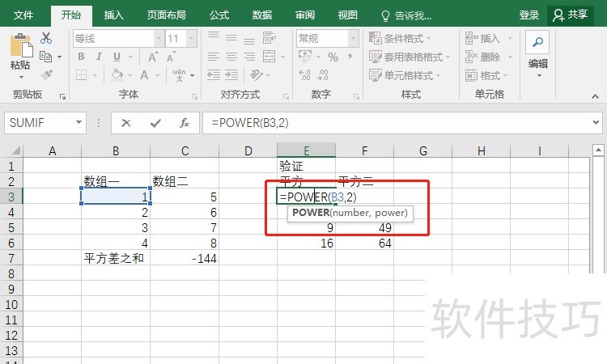This screenshot has height=364, width=607.
Task: Open number format dropdown
Action: coord(353,38)
